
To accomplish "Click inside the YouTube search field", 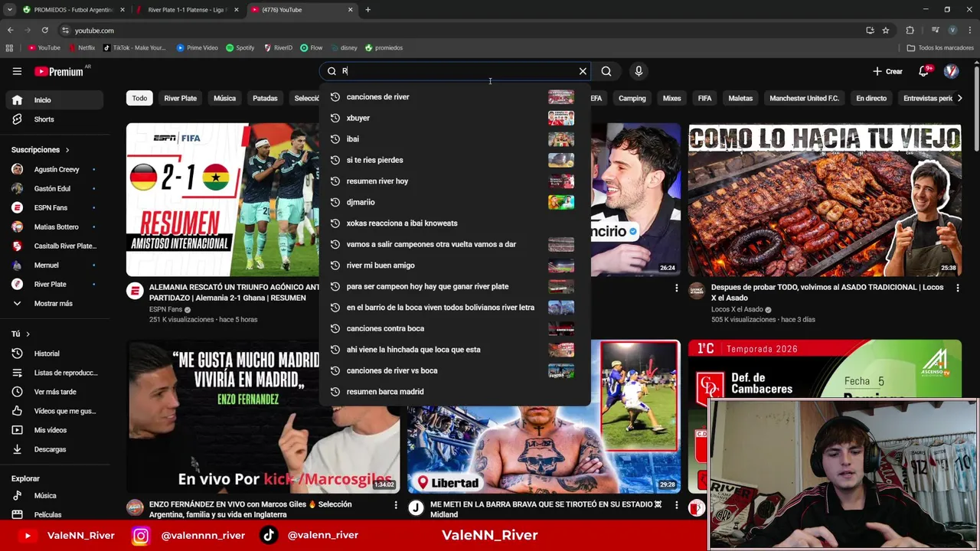I will click(x=456, y=71).
